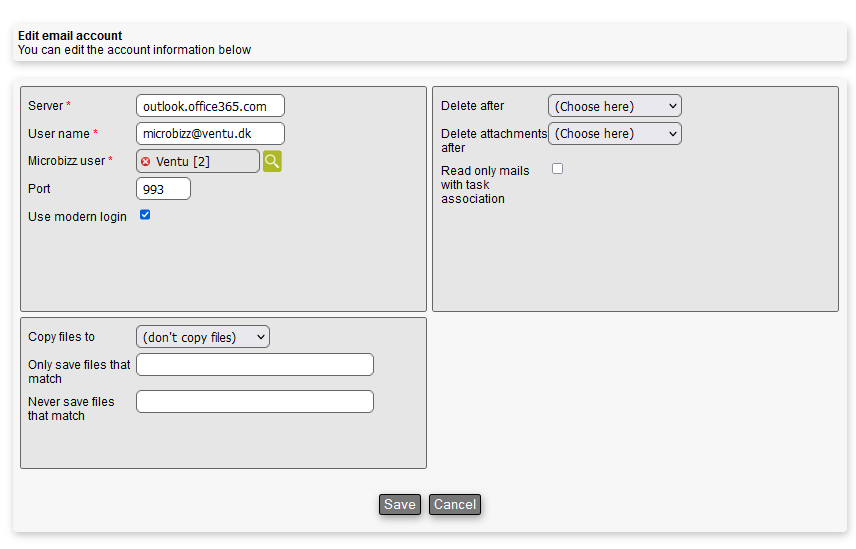The width and height of the screenshot is (856, 549).
Task: Click the Microbizz user label
Action: 66,161
